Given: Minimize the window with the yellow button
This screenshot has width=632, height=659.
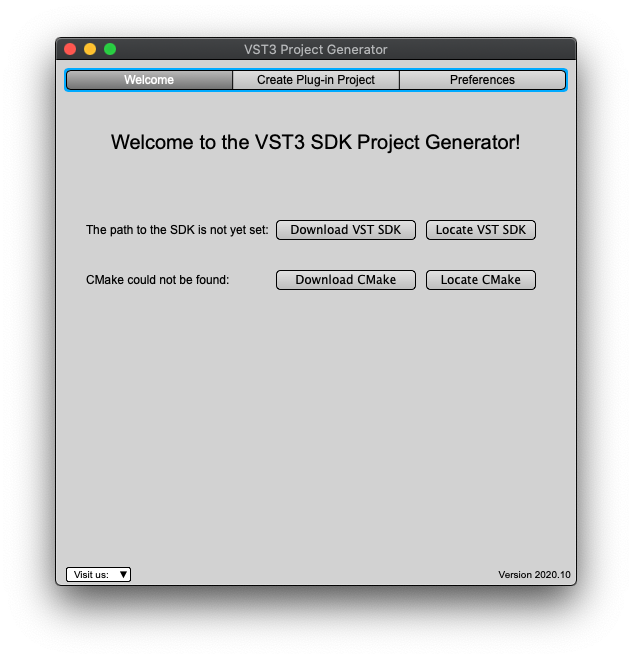Looking at the screenshot, I should point(90,49).
